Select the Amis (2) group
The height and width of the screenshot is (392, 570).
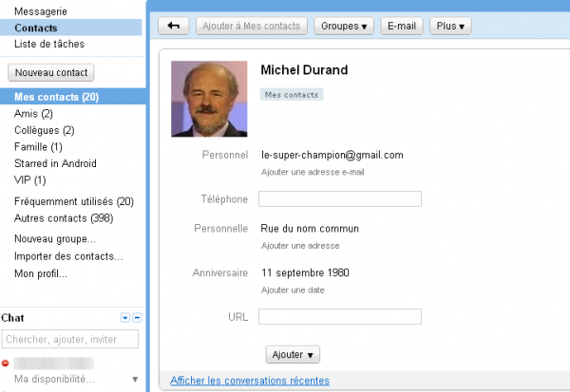33,114
